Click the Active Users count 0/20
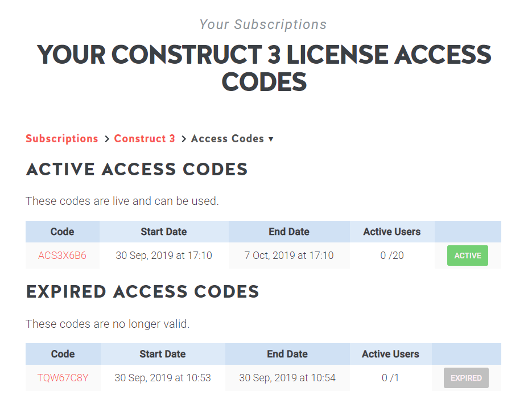Image resolution: width=532 pixels, height=416 pixels. (391, 255)
